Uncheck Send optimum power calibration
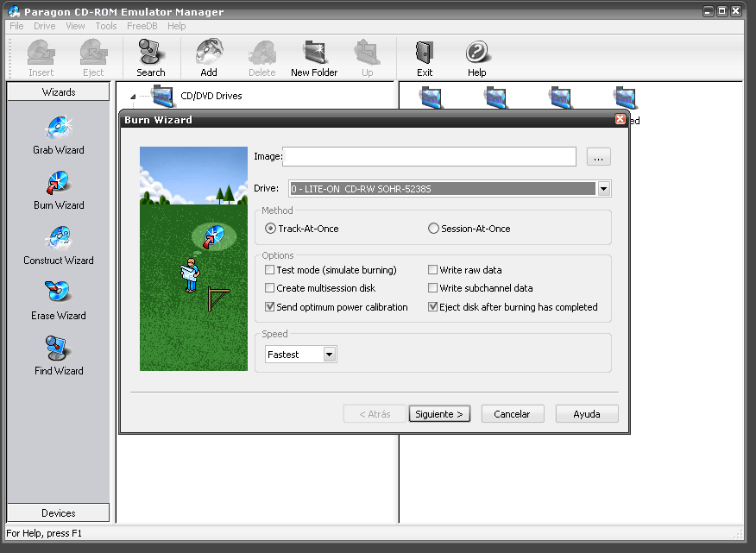 click(x=269, y=306)
